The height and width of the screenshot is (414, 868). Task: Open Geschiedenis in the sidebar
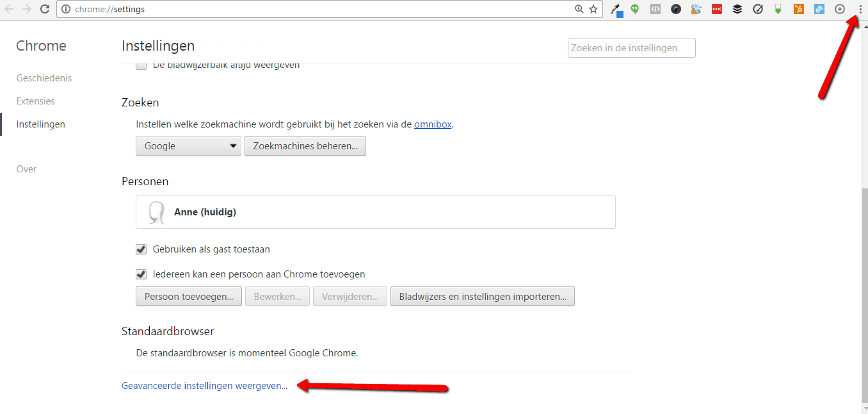[44, 78]
